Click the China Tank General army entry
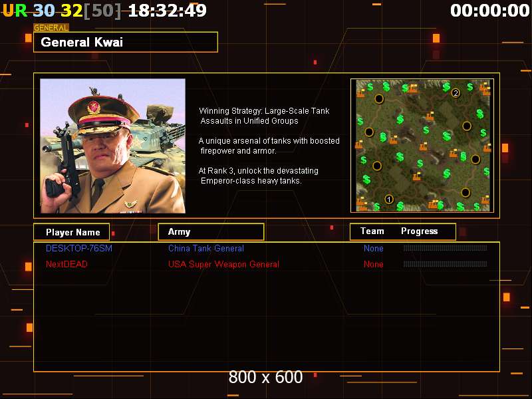This screenshot has width=532, height=399. [x=206, y=249]
